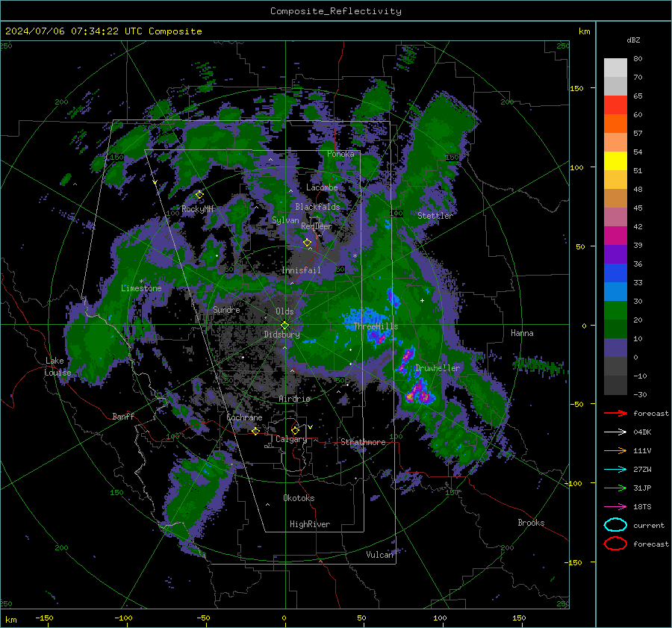
Task: Click the yellow diamond radar-center marker above Didsbury
Action: (284, 325)
